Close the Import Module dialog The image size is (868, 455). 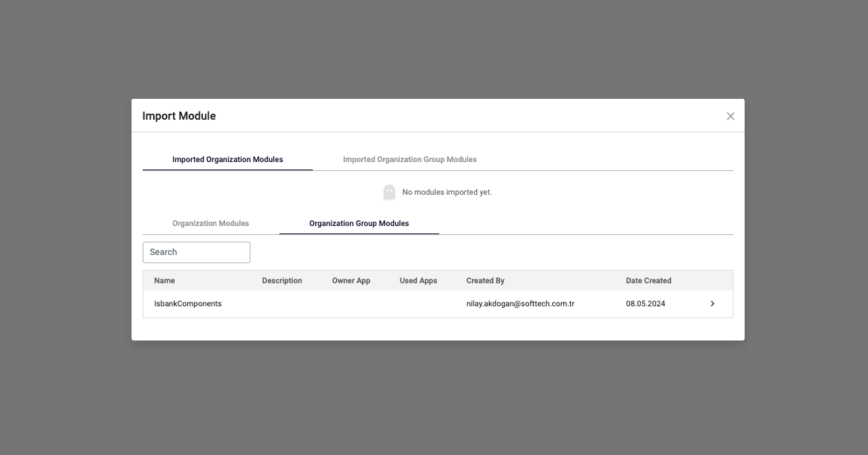tap(730, 116)
